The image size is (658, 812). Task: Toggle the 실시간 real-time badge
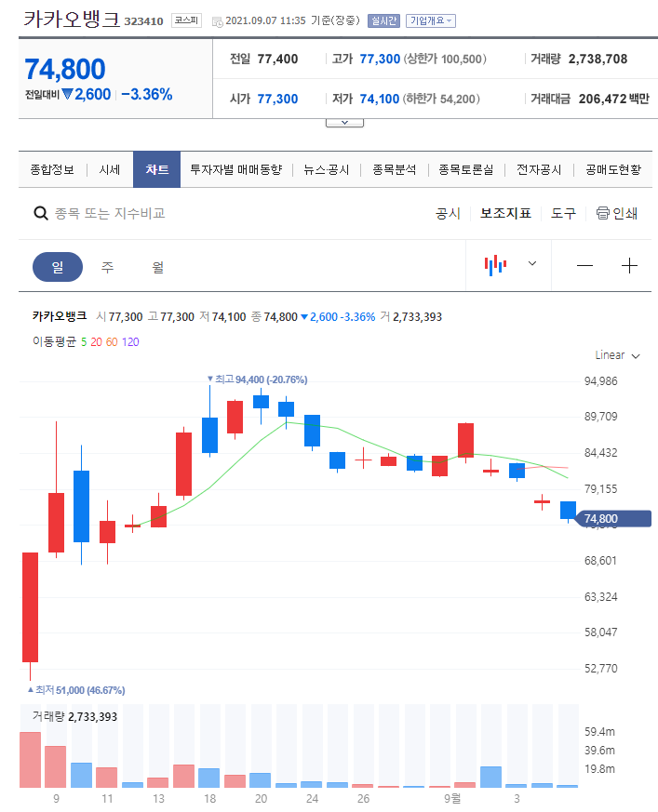383,20
